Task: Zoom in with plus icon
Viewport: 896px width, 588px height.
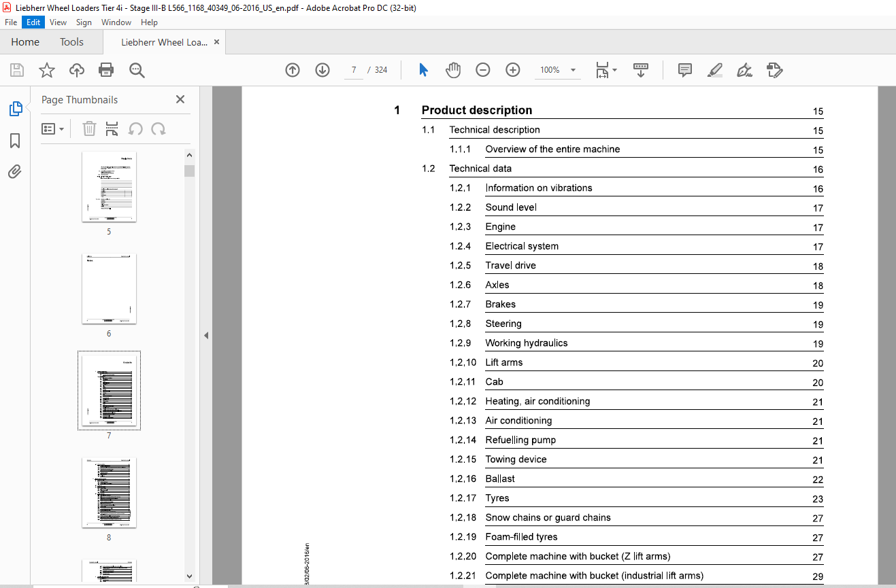Action: click(513, 70)
